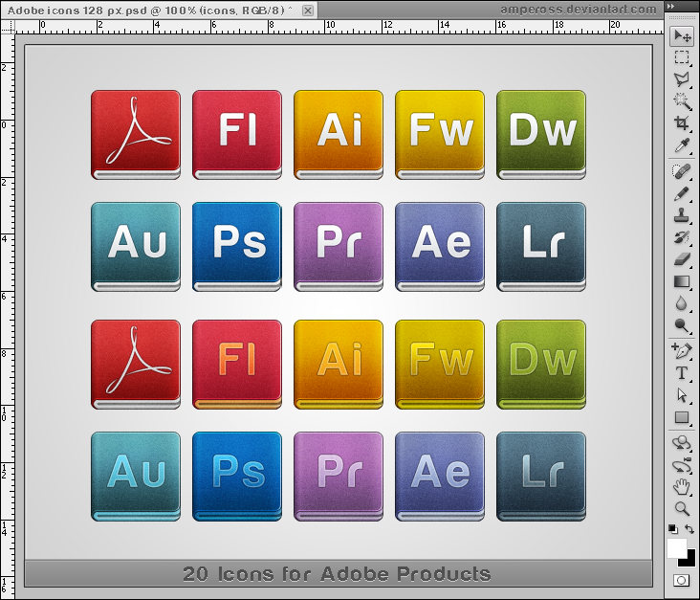Click the white-lettered Ps Photoshop icon
Viewport: 700px width, 600px height.
[x=237, y=247]
